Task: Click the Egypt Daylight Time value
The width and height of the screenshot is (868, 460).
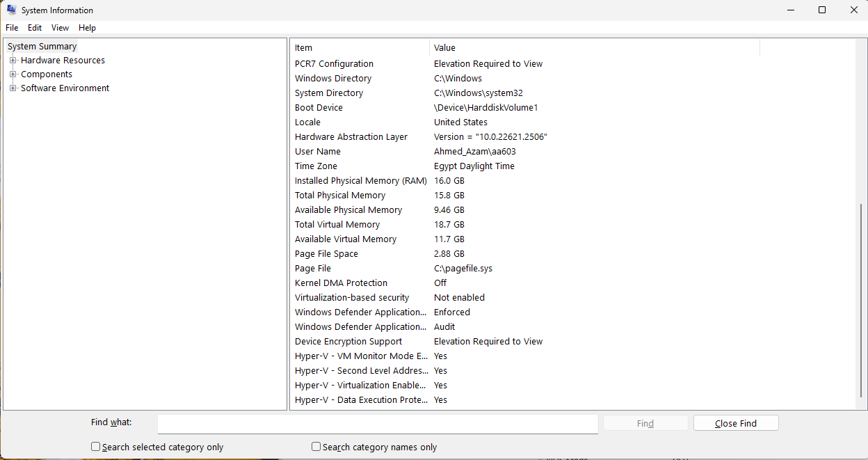Action: tap(474, 166)
